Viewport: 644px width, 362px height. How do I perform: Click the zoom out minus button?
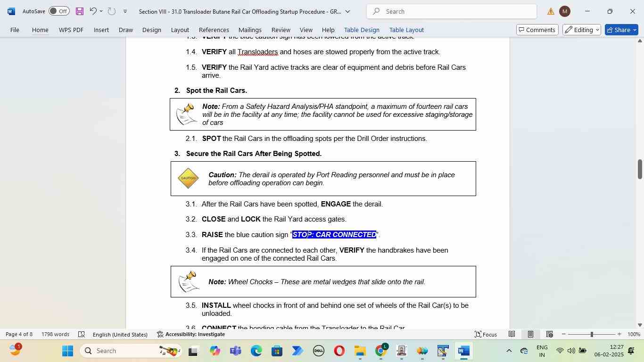tap(563, 334)
